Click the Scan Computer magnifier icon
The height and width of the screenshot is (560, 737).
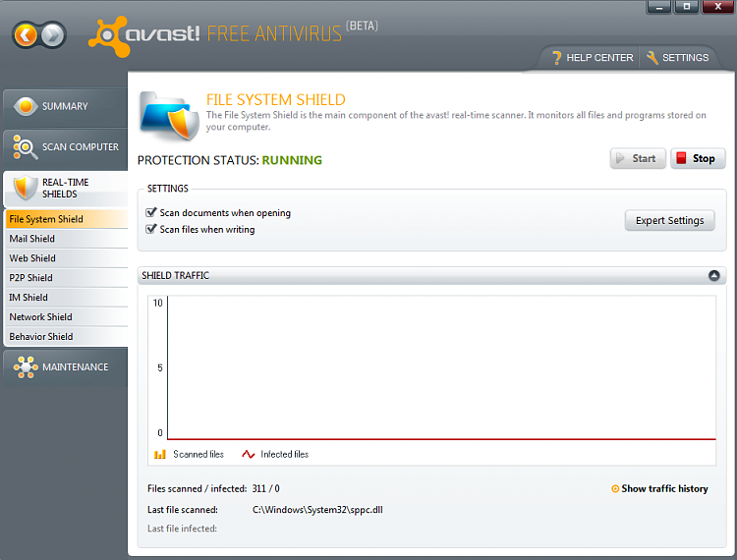25,147
